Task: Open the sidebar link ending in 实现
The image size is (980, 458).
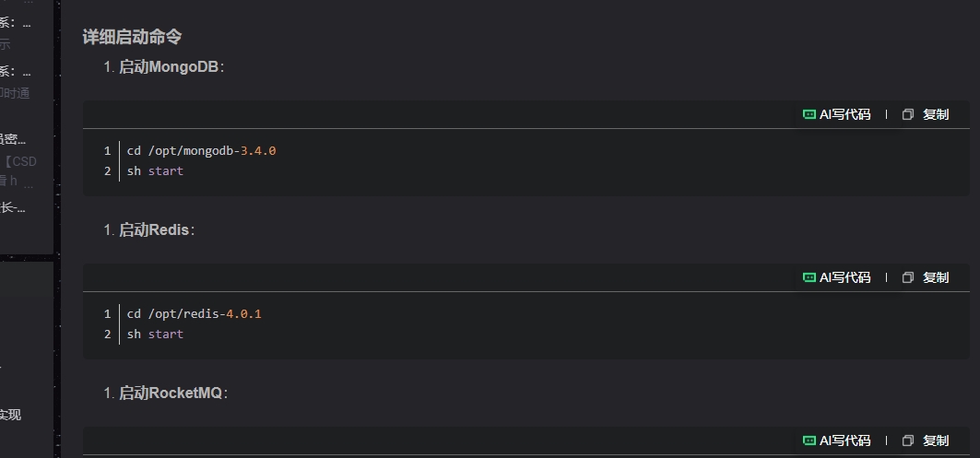Action: 11,415
